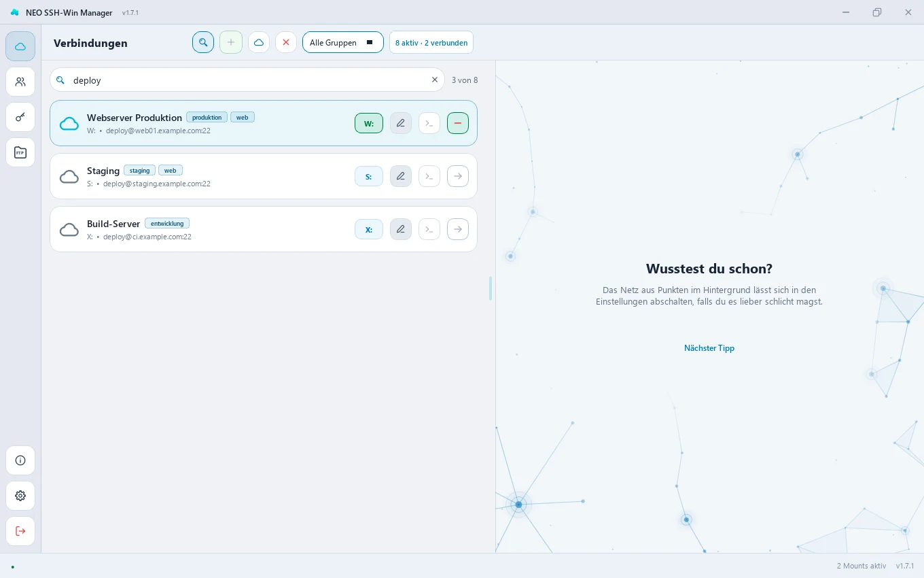Select the 'Staging' connection name
Screen dimensions: 924x578
tap(103, 171)
